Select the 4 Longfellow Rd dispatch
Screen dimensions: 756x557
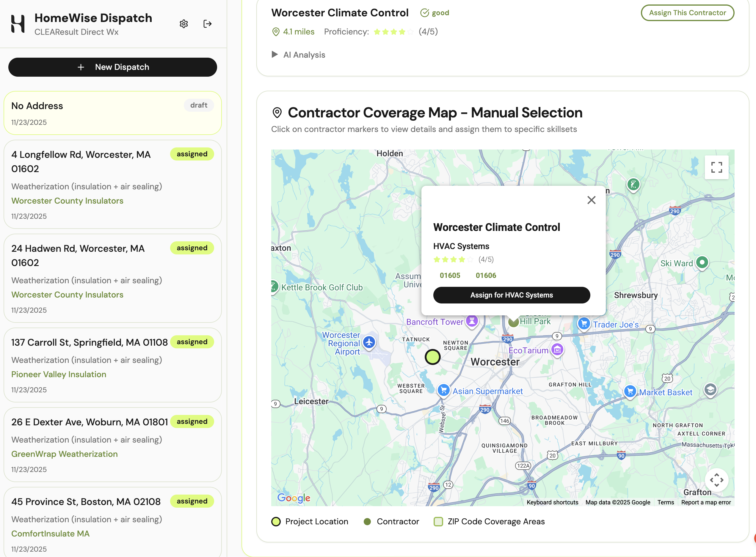[x=113, y=184]
